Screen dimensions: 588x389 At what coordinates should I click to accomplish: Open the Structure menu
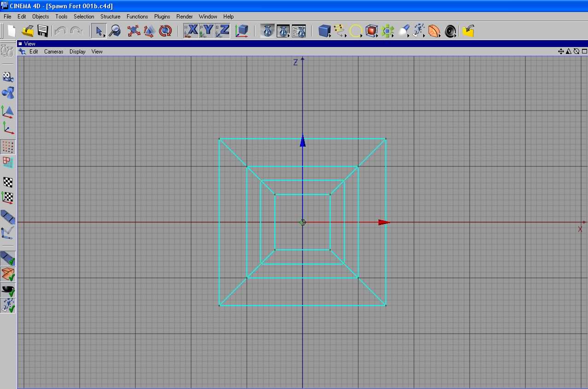click(110, 17)
